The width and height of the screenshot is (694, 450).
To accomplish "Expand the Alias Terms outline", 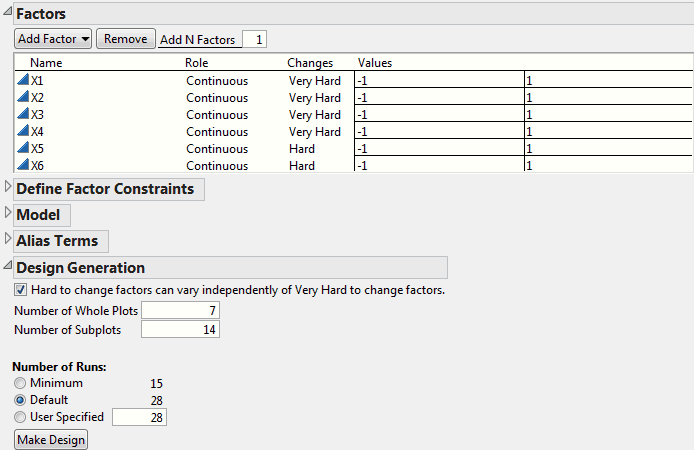I will pyautogui.click(x=8, y=240).
